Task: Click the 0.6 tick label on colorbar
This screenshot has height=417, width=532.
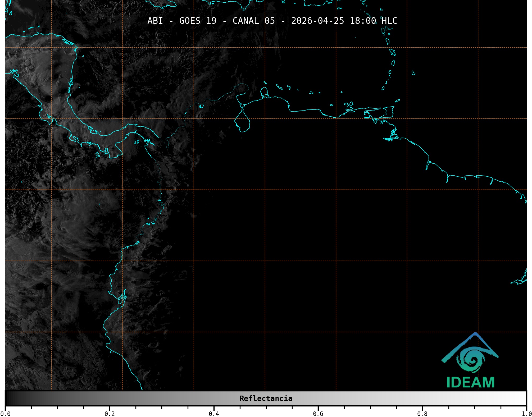Action: (x=318, y=414)
